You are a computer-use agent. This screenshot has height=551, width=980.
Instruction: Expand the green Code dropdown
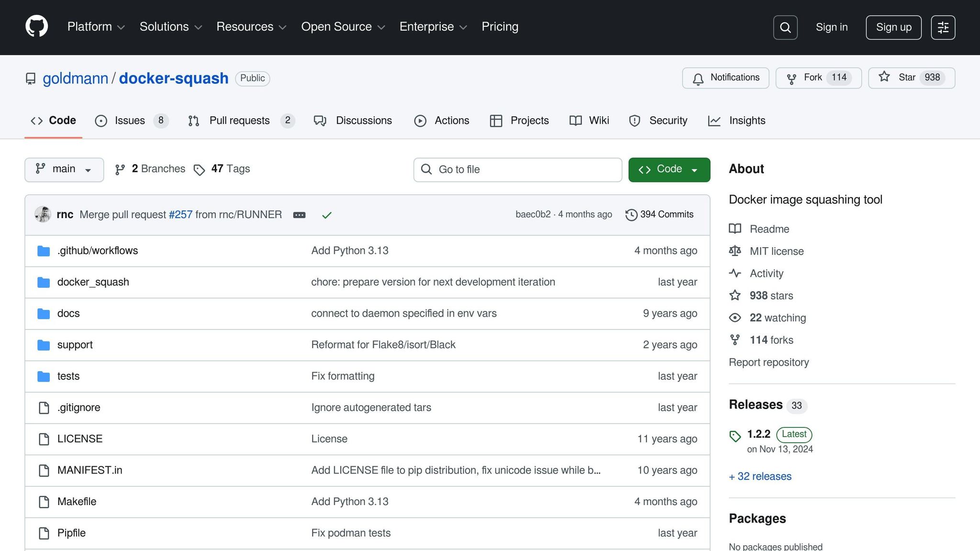pos(669,169)
